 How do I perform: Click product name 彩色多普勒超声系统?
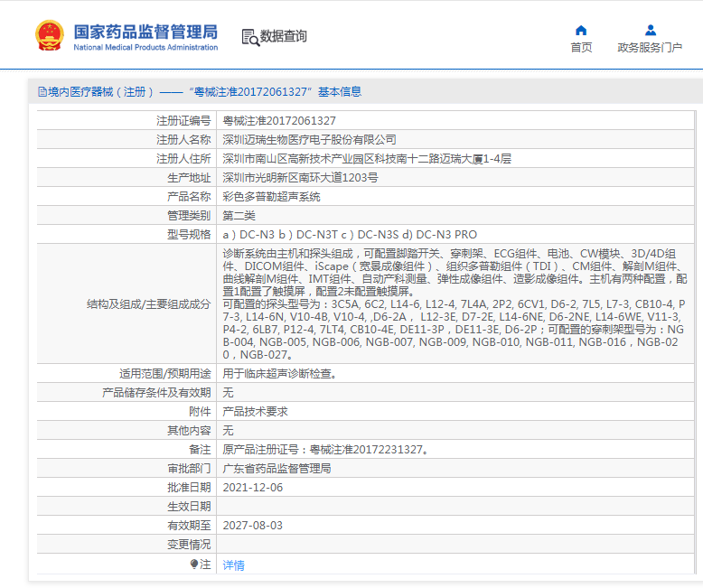tap(271, 196)
